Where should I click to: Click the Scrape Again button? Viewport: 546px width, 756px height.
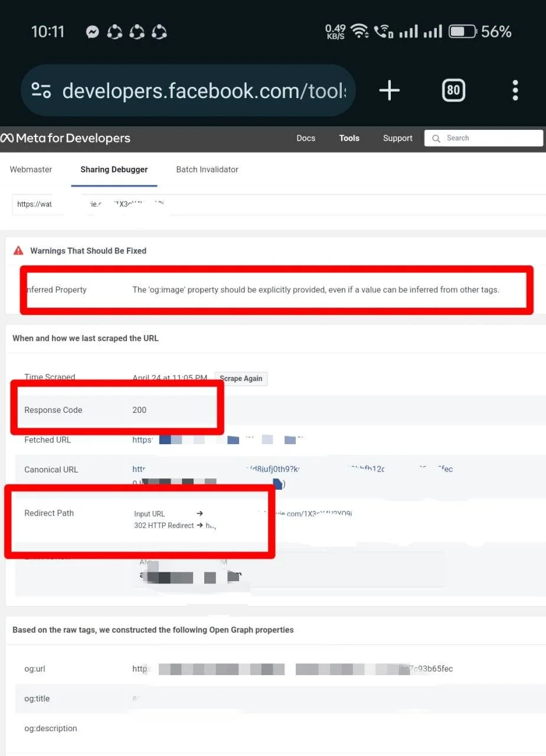tap(241, 379)
